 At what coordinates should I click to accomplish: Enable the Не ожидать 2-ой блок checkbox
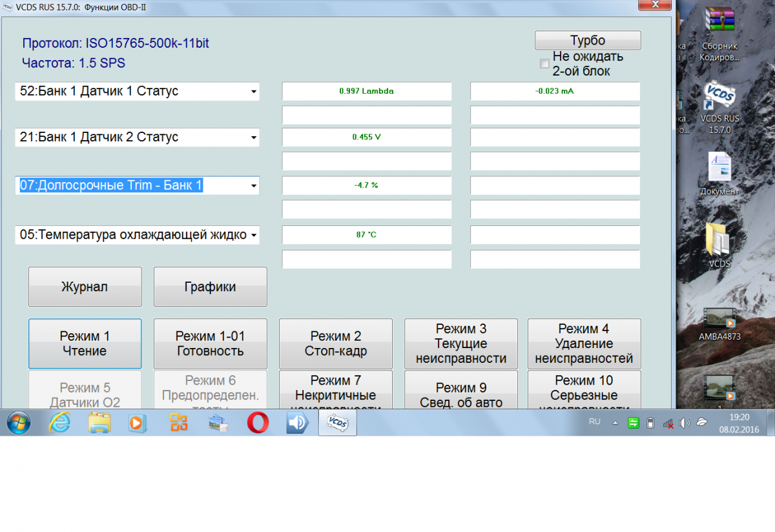click(x=544, y=63)
